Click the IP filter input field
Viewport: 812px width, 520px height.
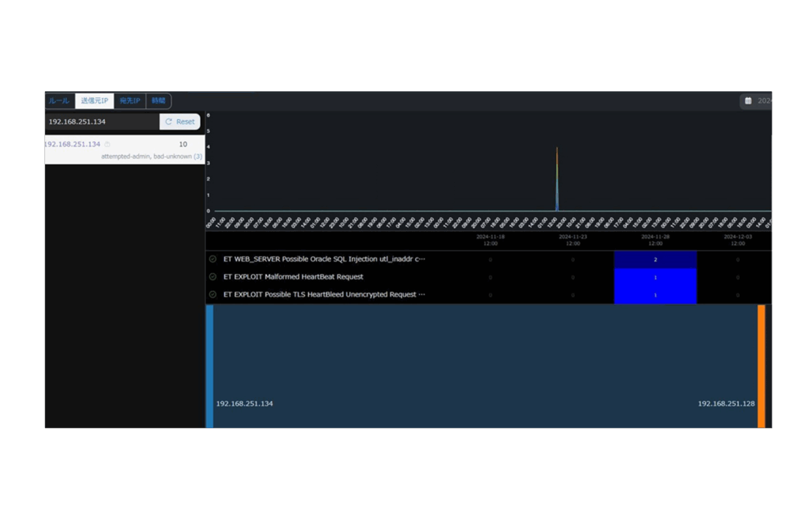coord(101,122)
